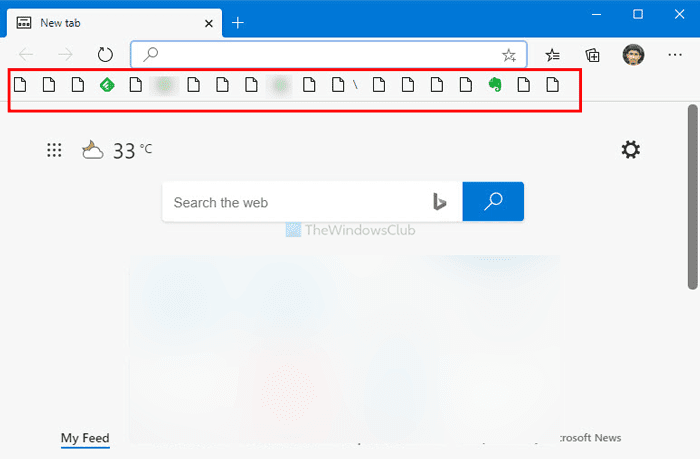The height and width of the screenshot is (459, 700).
Task: Open blank page favorite immediately left of Evernote
Action: pos(466,84)
